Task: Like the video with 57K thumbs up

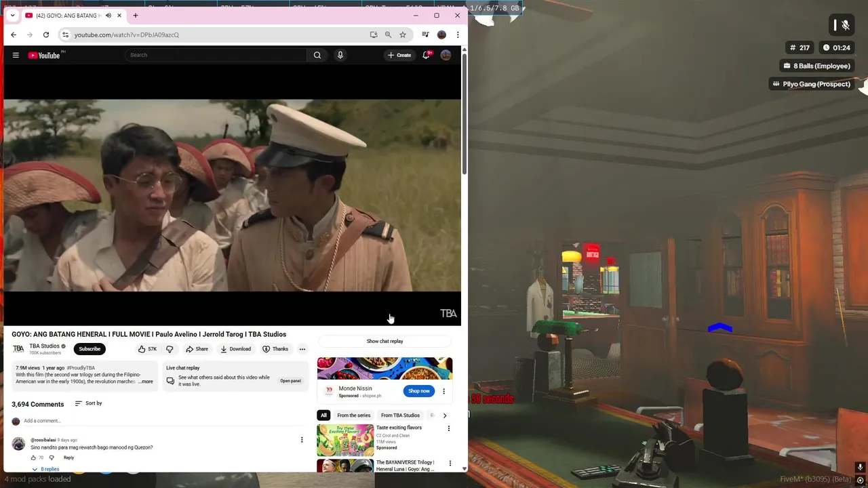Action: (x=147, y=349)
